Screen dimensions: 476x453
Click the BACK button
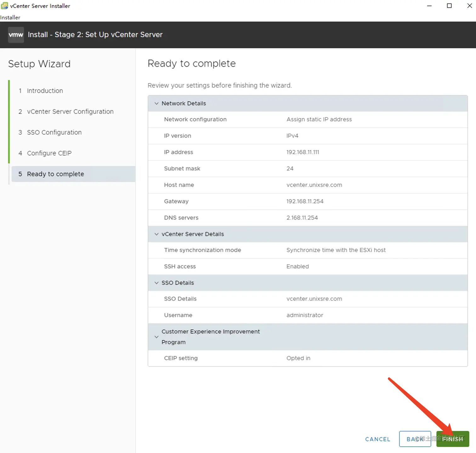(415, 439)
